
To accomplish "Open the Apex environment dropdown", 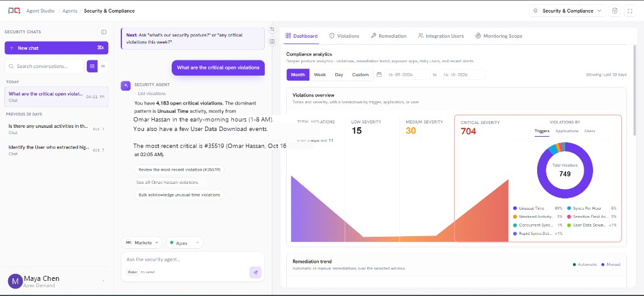I will pyautogui.click(x=184, y=243).
